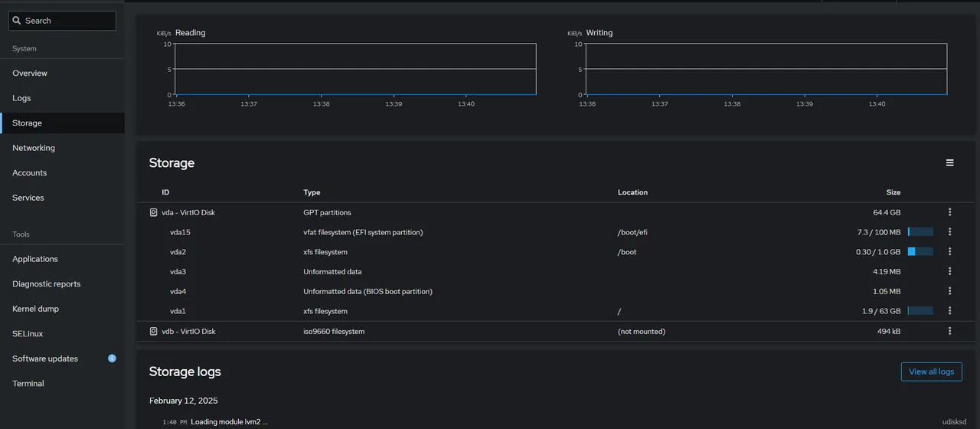Open kebab menu for vda1 root filesystem
This screenshot has width=980, height=429.
point(949,311)
